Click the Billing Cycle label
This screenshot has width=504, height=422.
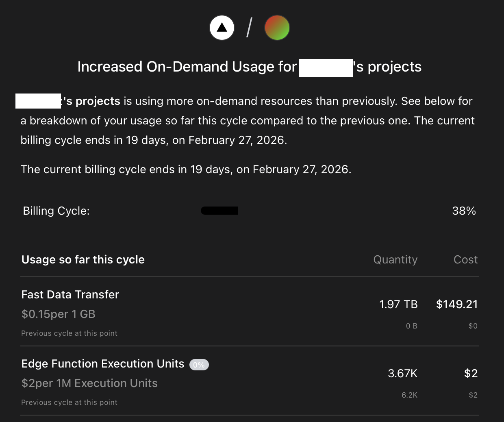coord(56,211)
